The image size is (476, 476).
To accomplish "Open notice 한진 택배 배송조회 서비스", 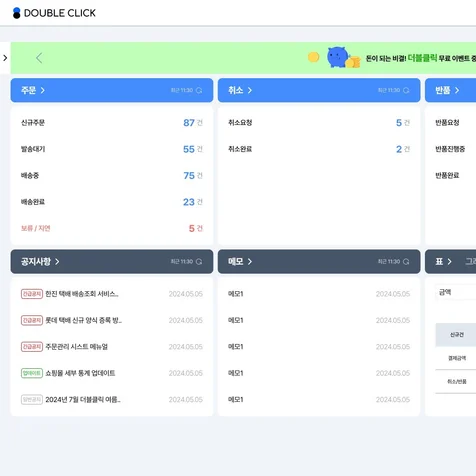I will [82, 294].
